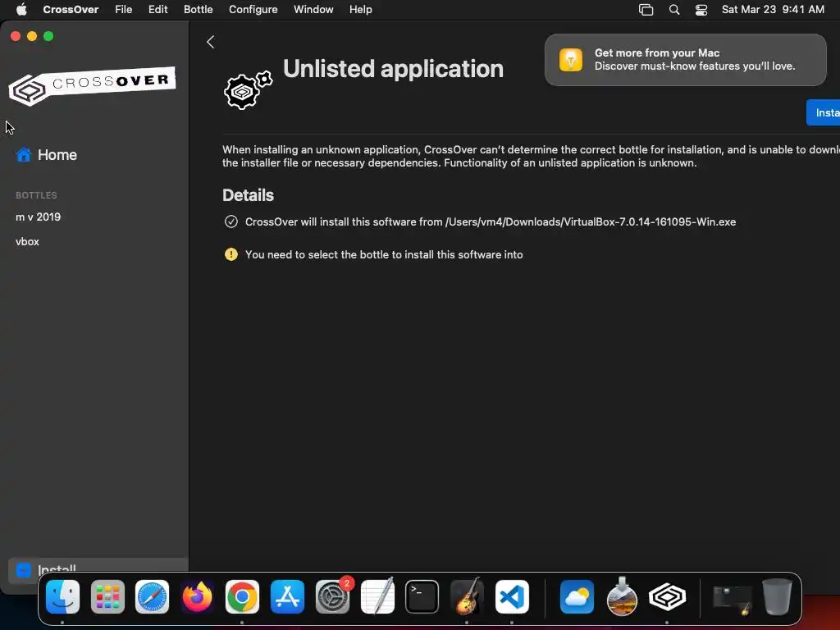This screenshot has width=840, height=630.
Task: Click the Stage Manager icon in menu bar
Action: pyautogui.click(x=646, y=10)
